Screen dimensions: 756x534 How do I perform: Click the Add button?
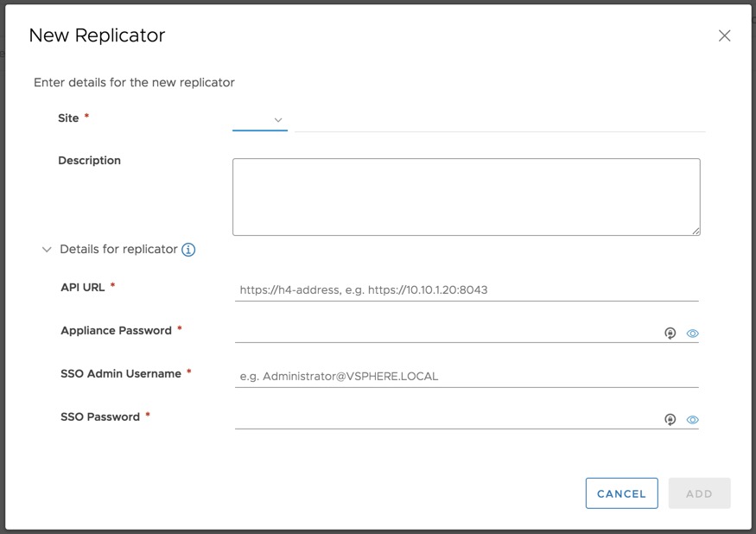coord(699,493)
